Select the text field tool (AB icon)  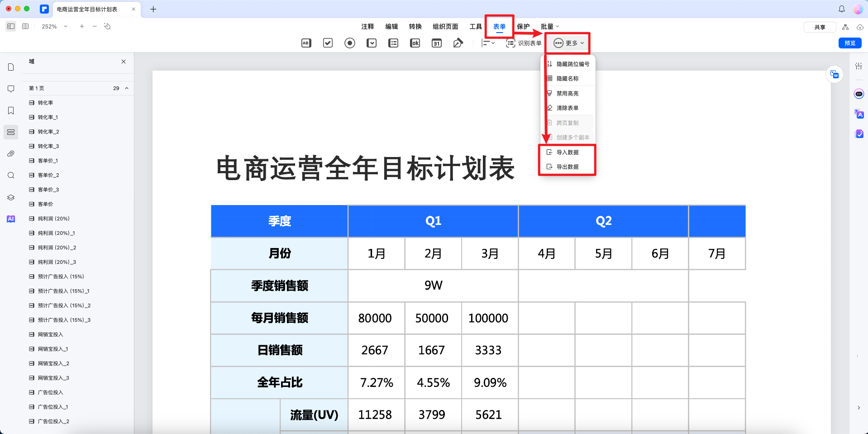[x=306, y=43]
